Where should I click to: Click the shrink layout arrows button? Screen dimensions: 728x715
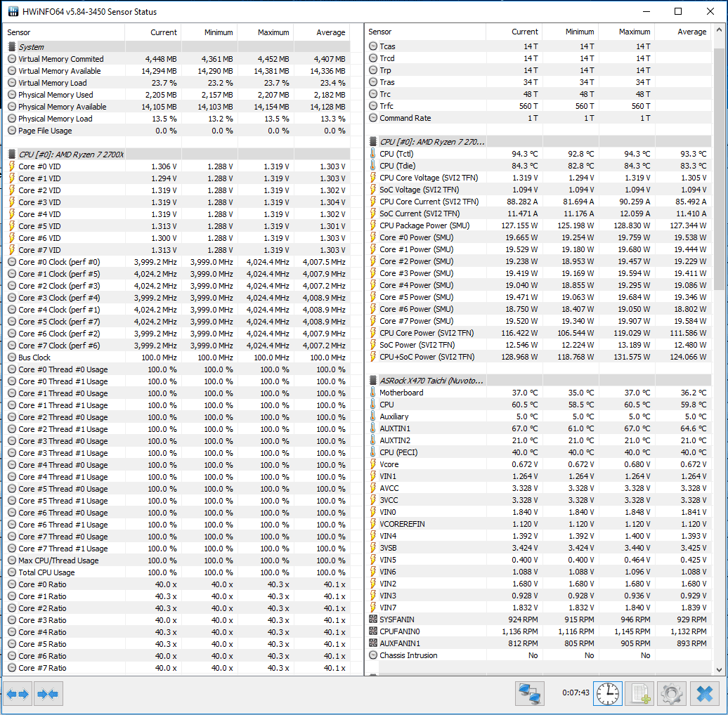coord(48,694)
